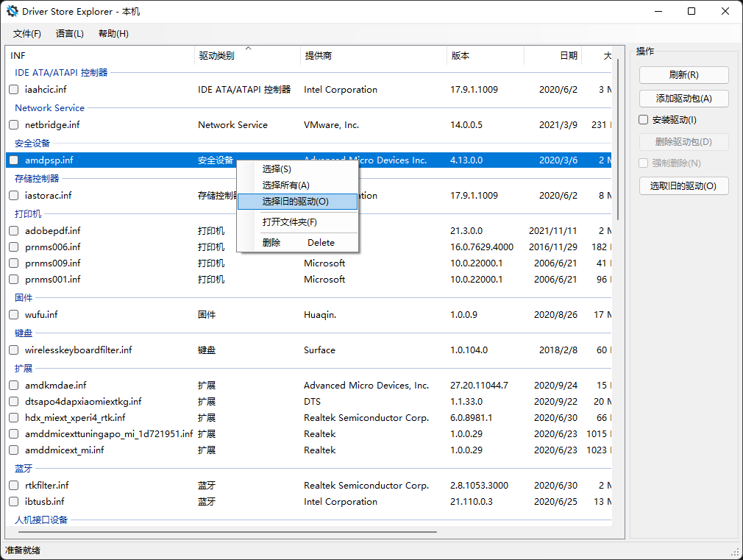Sort by the 驱动类别 column header
The width and height of the screenshot is (743, 560).
click(x=216, y=56)
